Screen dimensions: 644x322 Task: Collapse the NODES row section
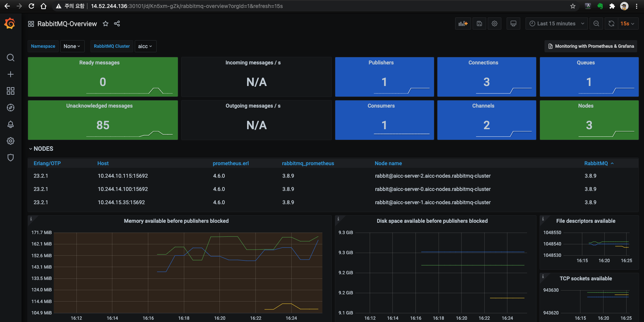tap(41, 148)
